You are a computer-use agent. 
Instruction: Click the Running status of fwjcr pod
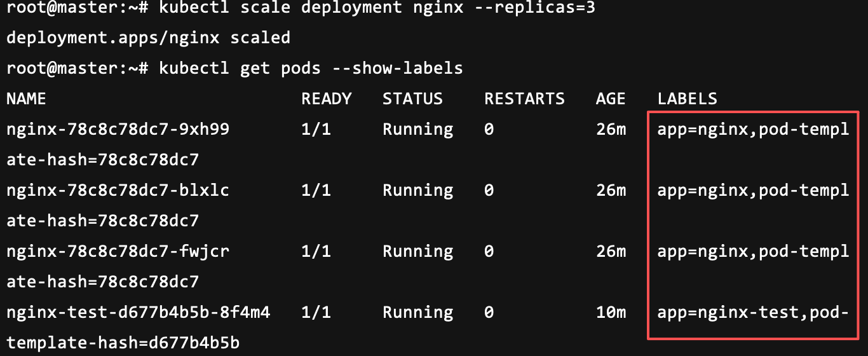click(417, 251)
